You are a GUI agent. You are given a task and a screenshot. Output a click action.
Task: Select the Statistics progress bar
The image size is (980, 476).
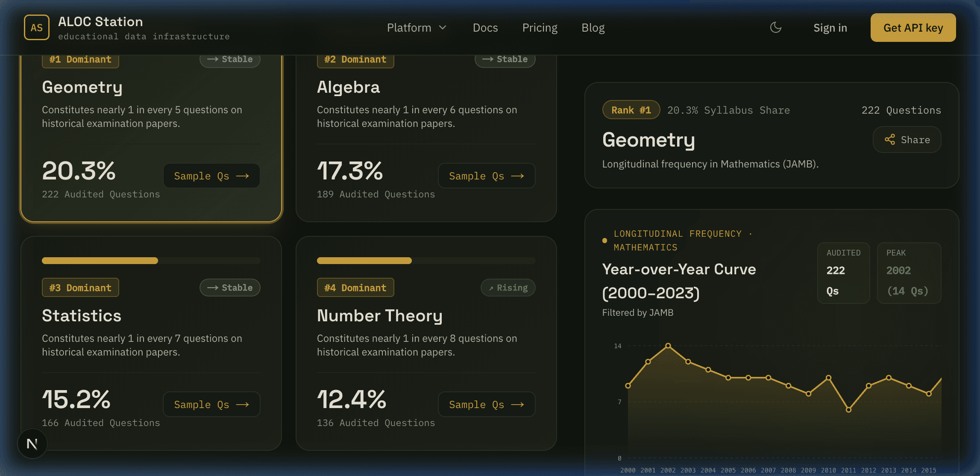(x=151, y=261)
